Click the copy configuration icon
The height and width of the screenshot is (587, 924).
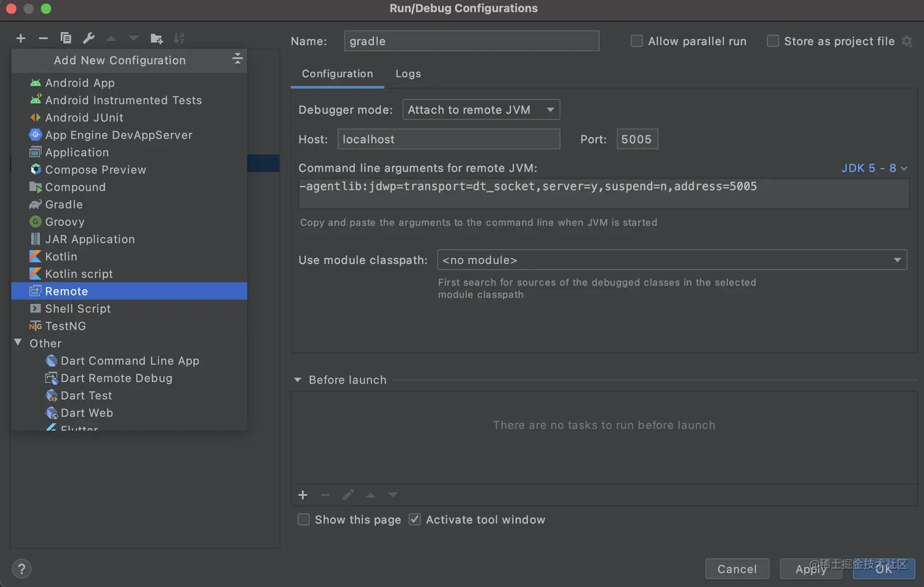(66, 39)
